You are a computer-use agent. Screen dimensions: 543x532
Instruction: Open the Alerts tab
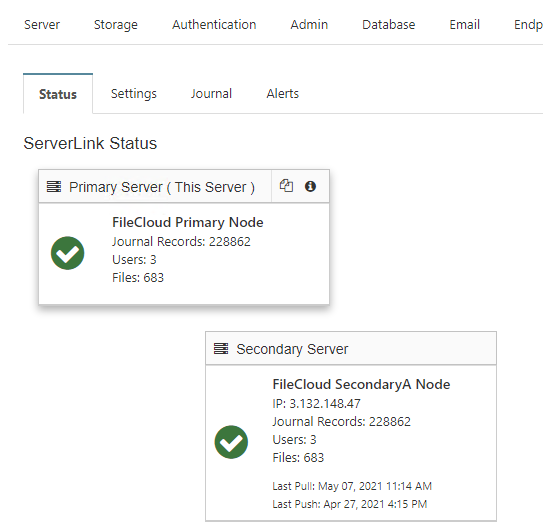pyautogui.click(x=283, y=94)
